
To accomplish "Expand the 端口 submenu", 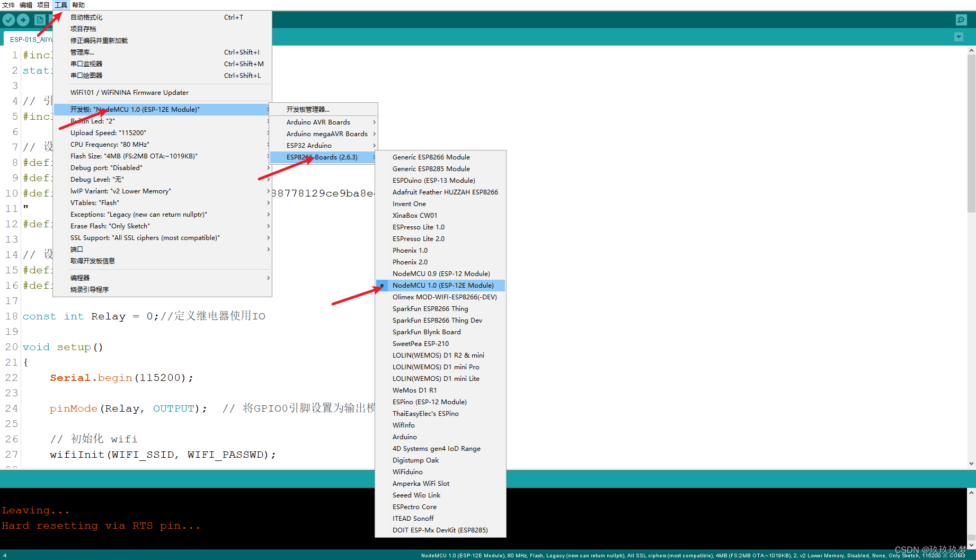I will pyautogui.click(x=162, y=250).
